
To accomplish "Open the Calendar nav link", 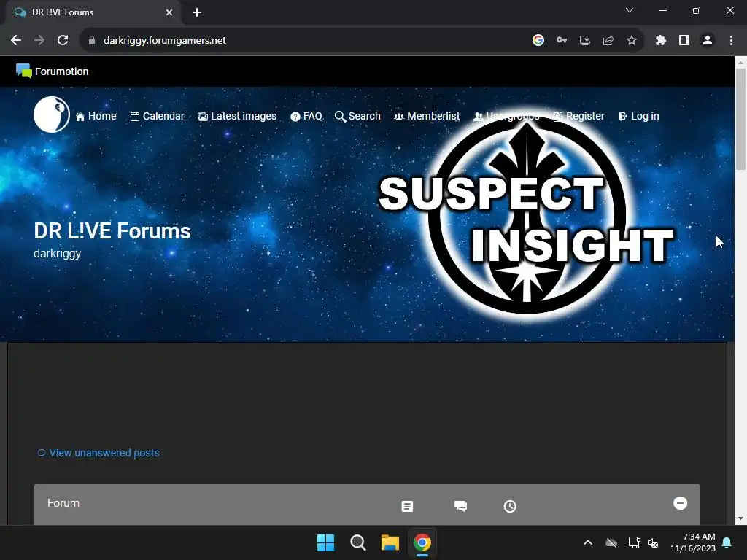I will coord(157,116).
